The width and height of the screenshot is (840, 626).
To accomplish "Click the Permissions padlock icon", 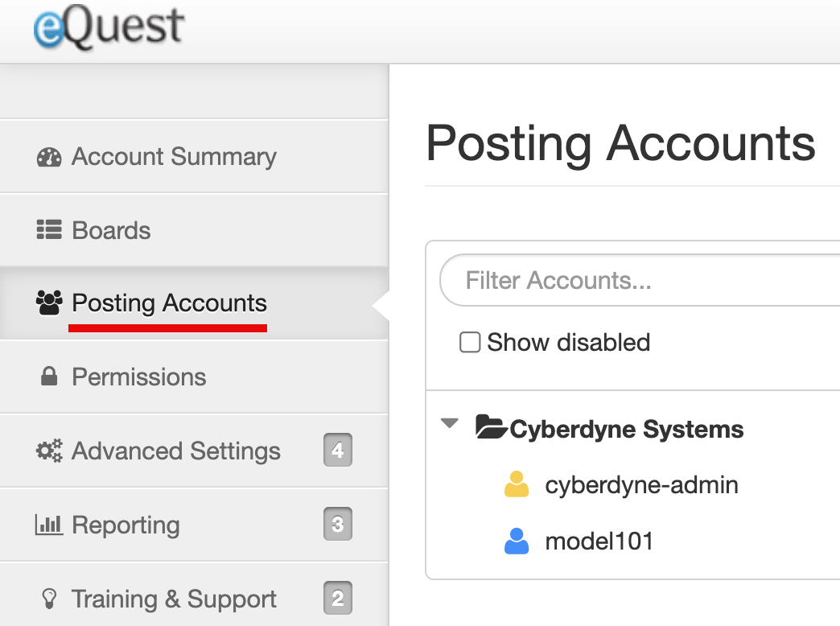I will coord(49,377).
